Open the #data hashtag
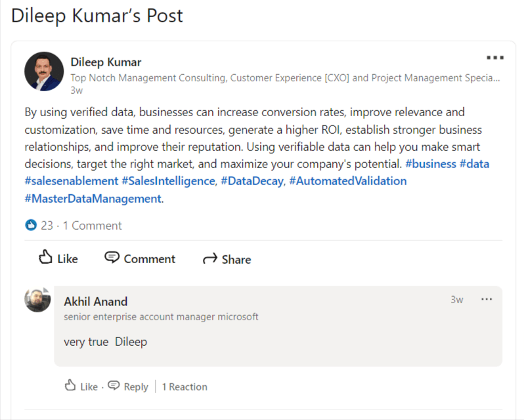This screenshot has height=420, width=524. [473, 163]
